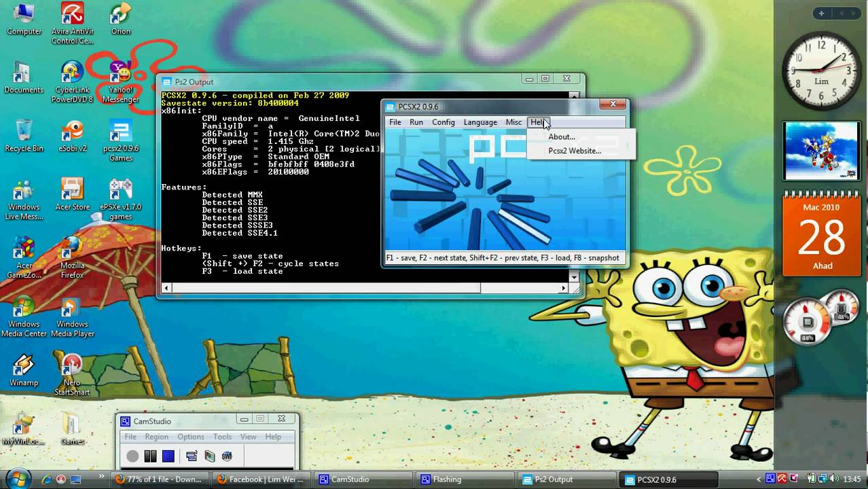Click Ps2 Output scroll down arrow

575,277
